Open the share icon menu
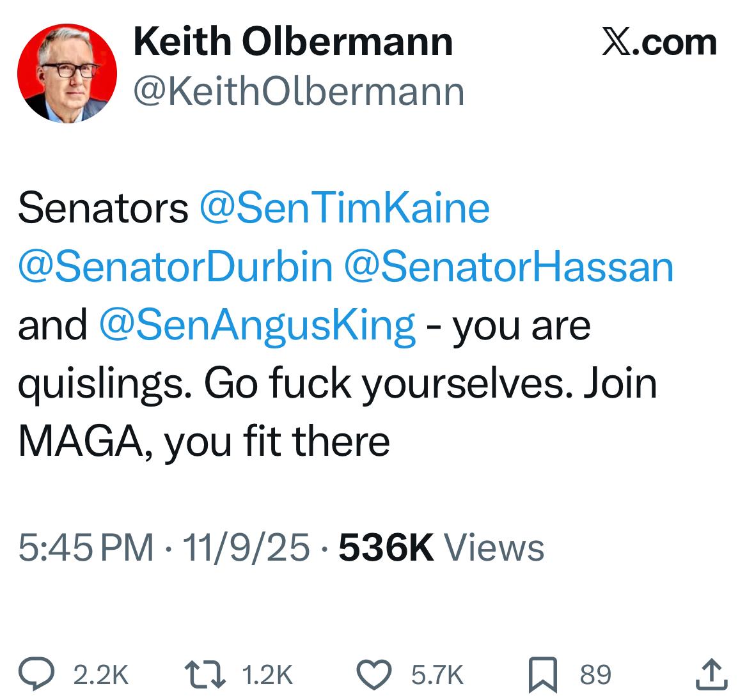 (x=712, y=675)
